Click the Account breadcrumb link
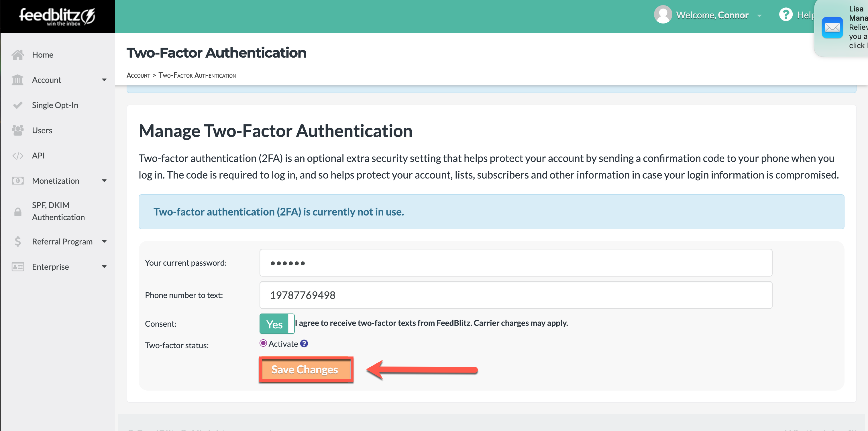This screenshot has height=431, width=868. 138,75
